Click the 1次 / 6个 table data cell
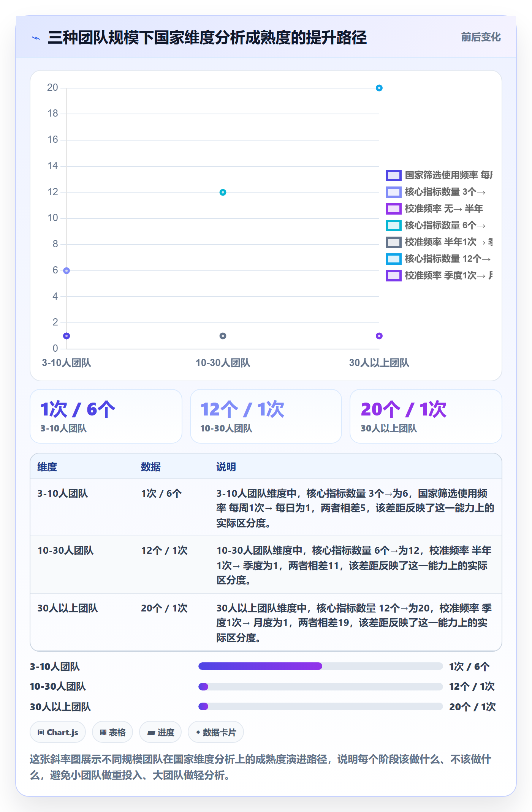Screen dimensions: 532x812 tap(161, 493)
